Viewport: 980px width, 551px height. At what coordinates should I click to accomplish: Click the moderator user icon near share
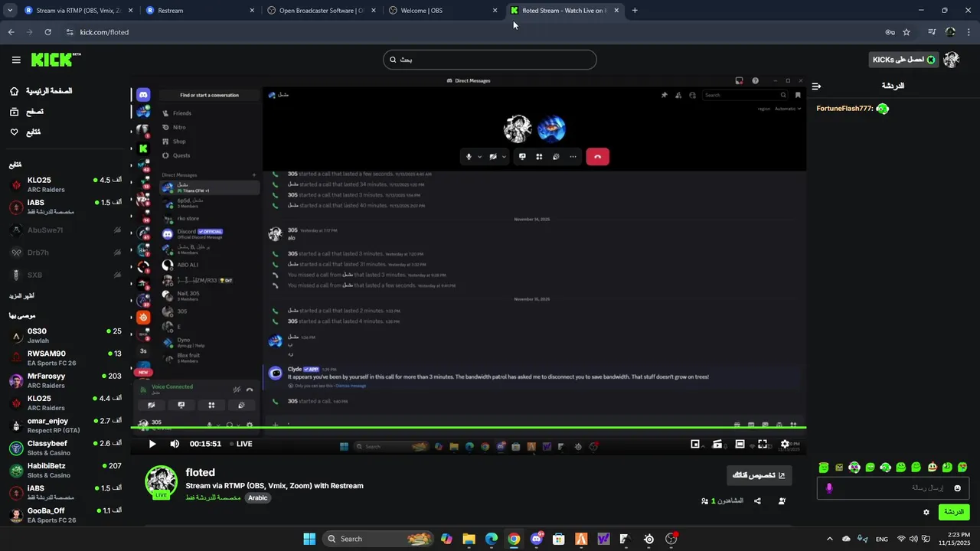click(x=782, y=501)
